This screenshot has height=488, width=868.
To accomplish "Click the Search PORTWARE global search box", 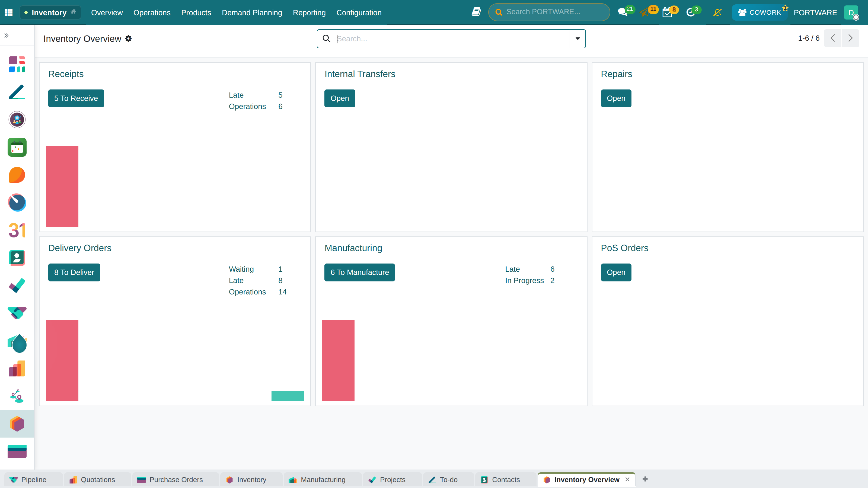I will point(549,12).
